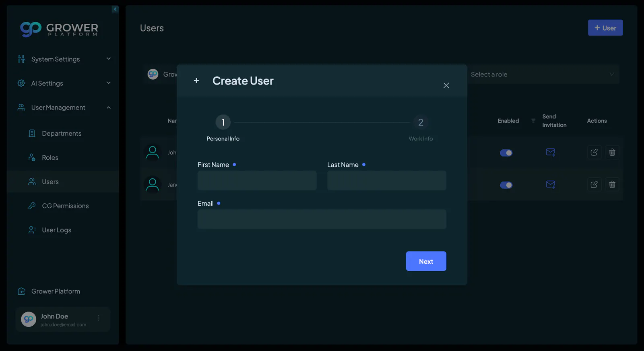Click the Departments building icon
Viewport: 644px width, 351px height.
32,133
